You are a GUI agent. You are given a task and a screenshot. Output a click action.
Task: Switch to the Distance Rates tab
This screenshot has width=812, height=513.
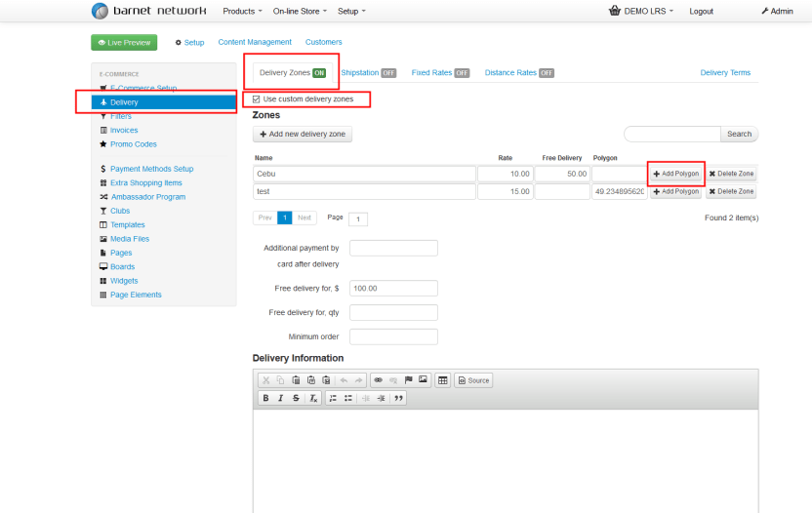pyautogui.click(x=519, y=73)
